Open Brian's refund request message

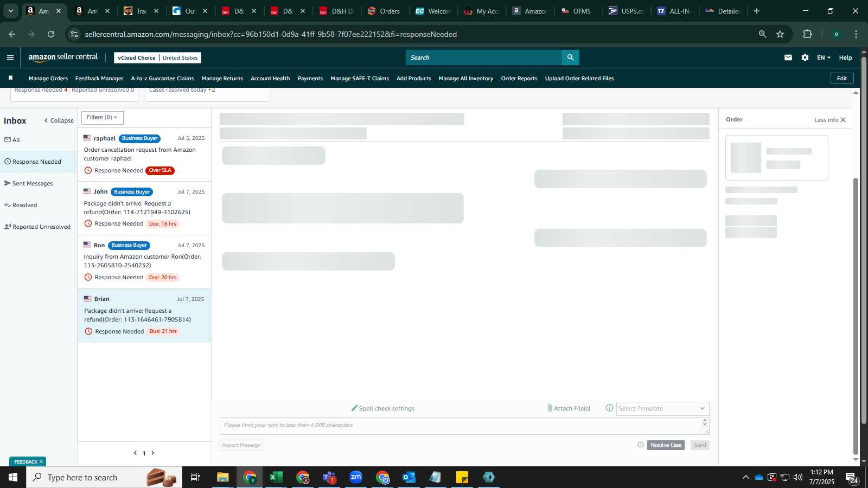tap(144, 315)
